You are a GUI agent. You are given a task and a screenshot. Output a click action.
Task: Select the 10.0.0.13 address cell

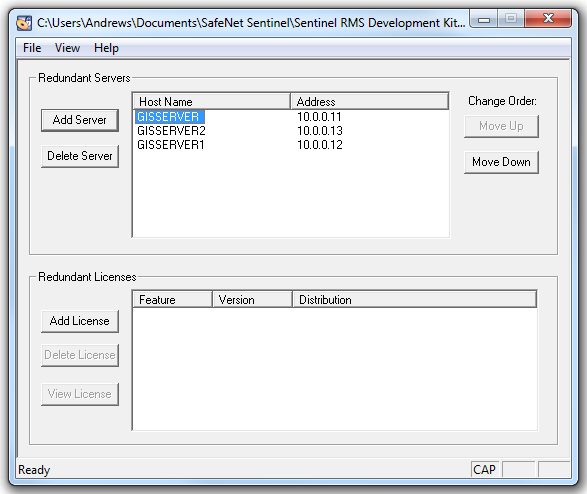pos(320,131)
